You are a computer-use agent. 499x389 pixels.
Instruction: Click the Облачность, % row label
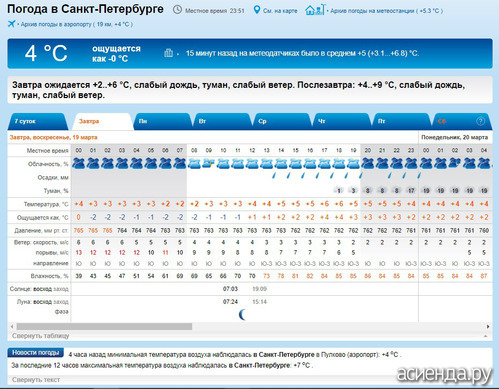[48, 164]
